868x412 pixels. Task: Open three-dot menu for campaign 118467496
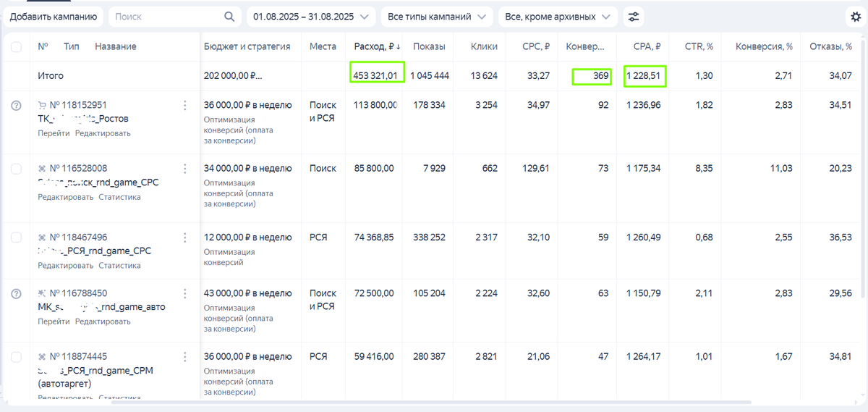(x=184, y=237)
